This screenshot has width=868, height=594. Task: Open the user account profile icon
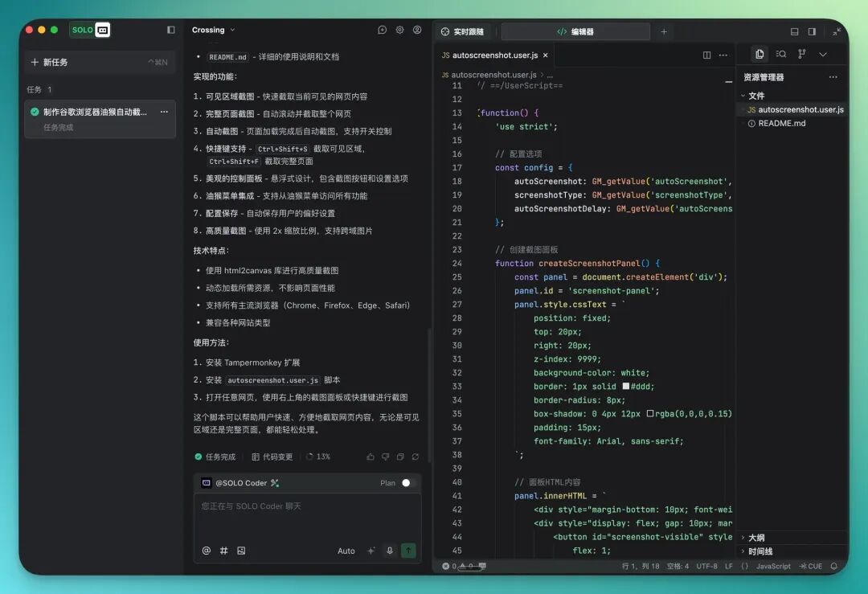point(417,30)
